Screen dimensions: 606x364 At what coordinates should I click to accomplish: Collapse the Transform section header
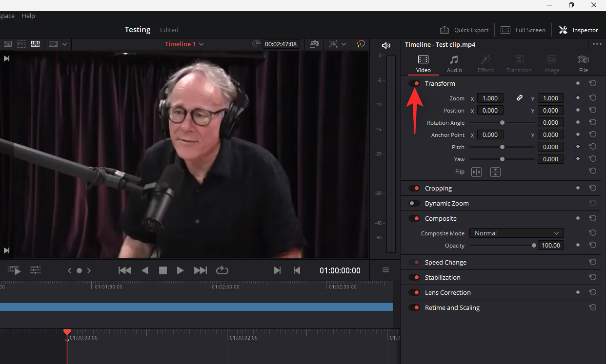pos(440,83)
